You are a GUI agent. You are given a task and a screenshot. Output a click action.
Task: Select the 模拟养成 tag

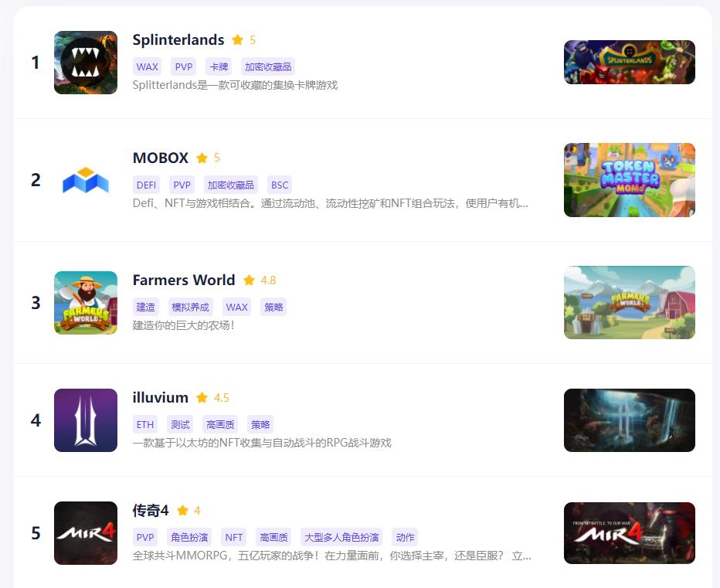tap(190, 308)
